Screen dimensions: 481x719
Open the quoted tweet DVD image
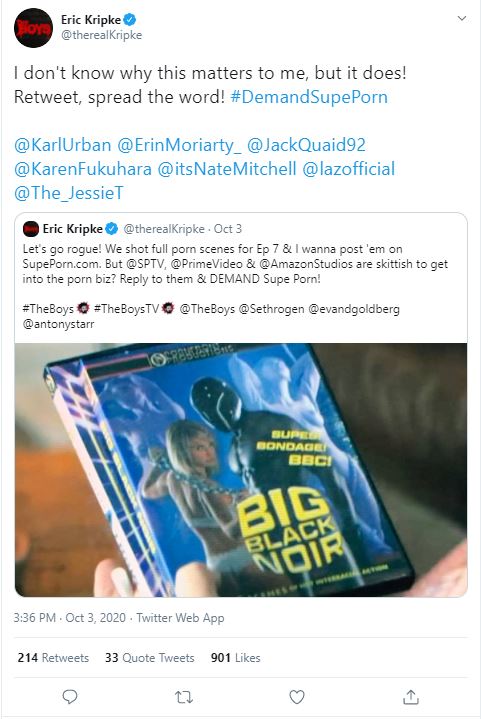(241, 470)
